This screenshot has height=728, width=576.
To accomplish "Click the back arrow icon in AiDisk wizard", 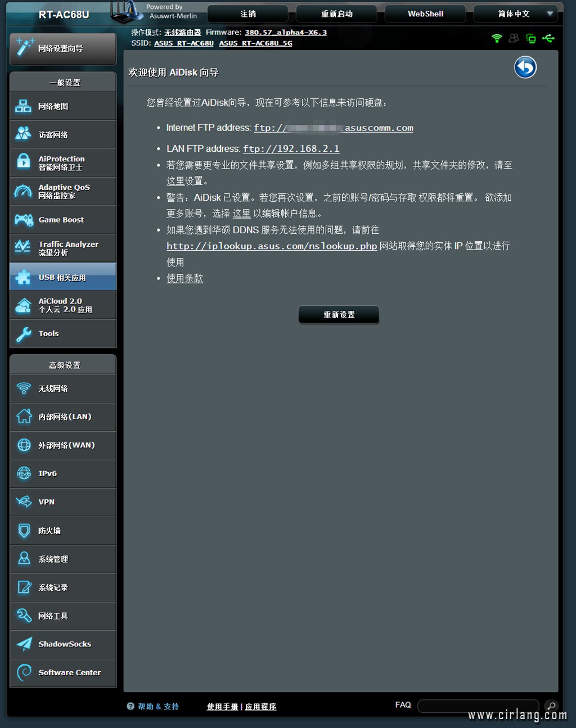I will (525, 67).
